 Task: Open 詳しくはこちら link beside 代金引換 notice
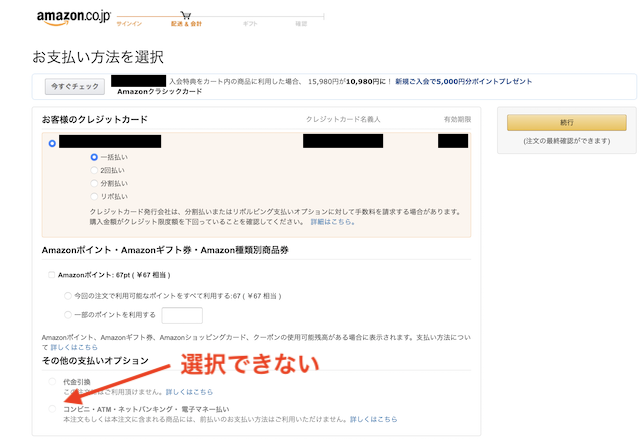(189, 392)
